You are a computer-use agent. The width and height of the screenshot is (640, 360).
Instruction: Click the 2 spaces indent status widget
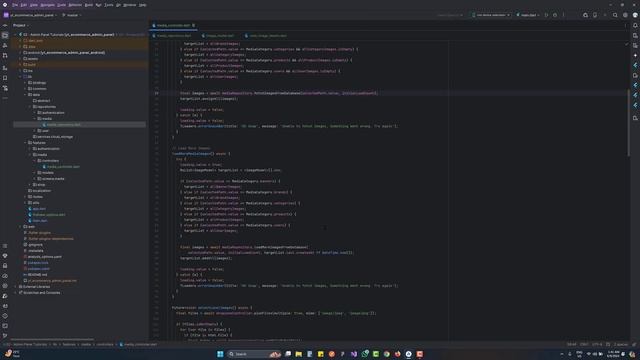[x=621, y=344]
